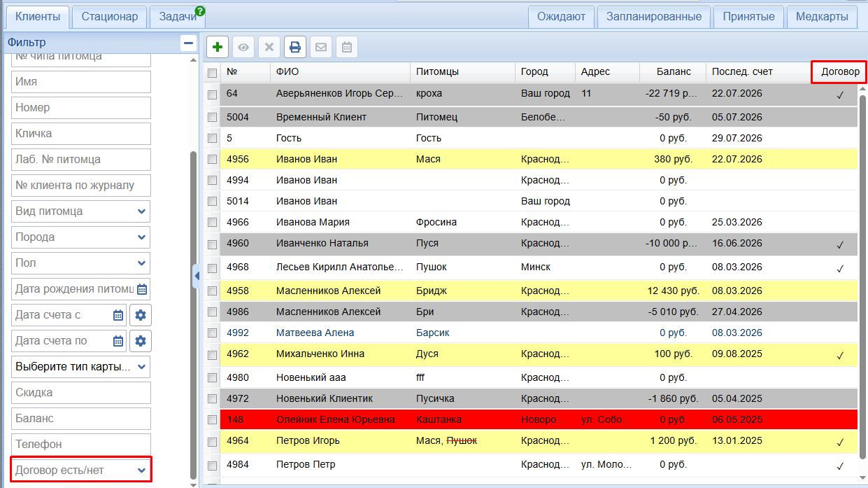Switch to the Клиенты tab
The height and width of the screenshot is (488, 868).
pos(37,16)
